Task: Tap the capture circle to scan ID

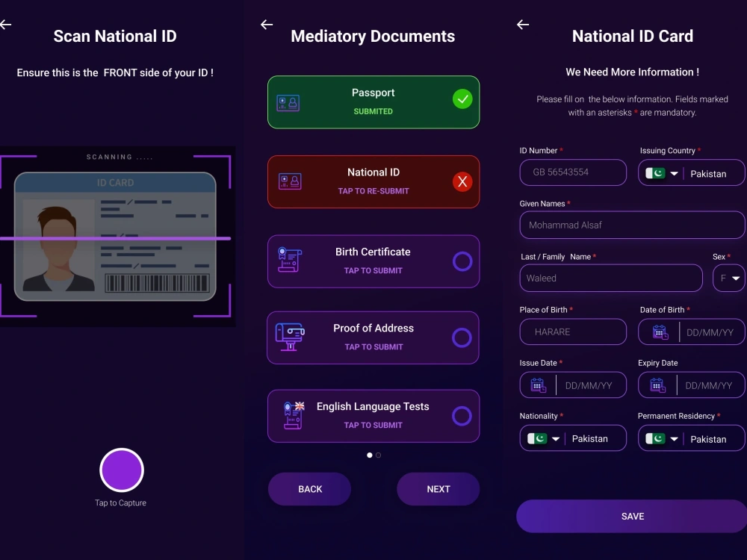Action: (x=121, y=470)
